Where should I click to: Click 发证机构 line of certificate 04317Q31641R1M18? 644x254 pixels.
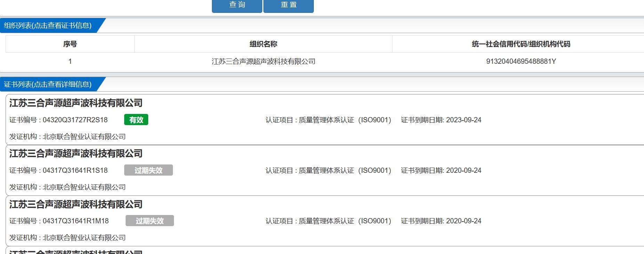67,238
